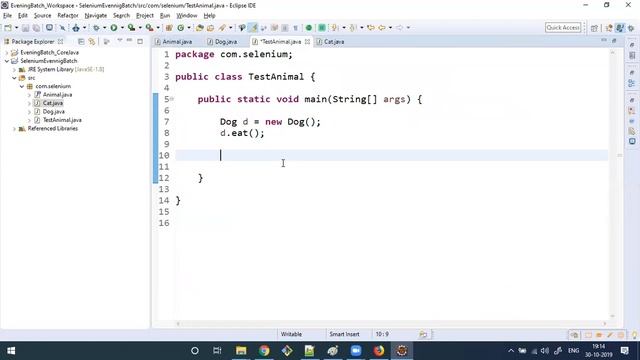Toggle Mark Occurrences highlighter icon

click(x=253, y=28)
